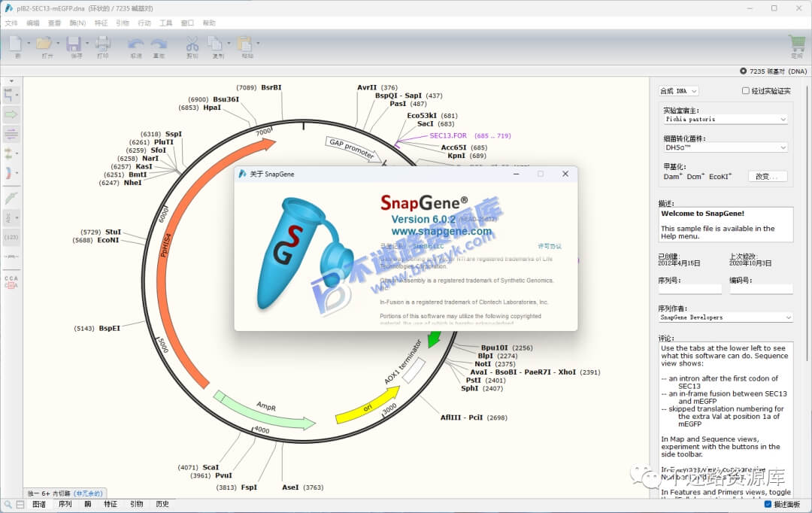Open the 酶(N) Enzymes menu

tap(77, 23)
